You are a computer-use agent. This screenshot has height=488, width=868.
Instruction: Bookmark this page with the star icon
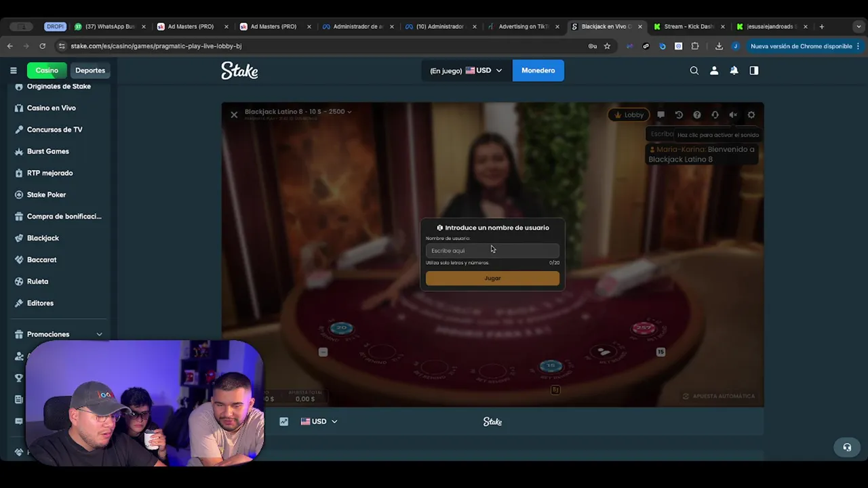pyautogui.click(x=607, y=46)
